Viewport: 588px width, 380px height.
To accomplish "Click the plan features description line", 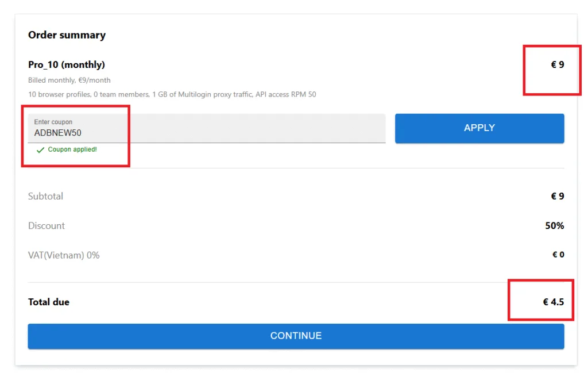I will coord(172,94).
